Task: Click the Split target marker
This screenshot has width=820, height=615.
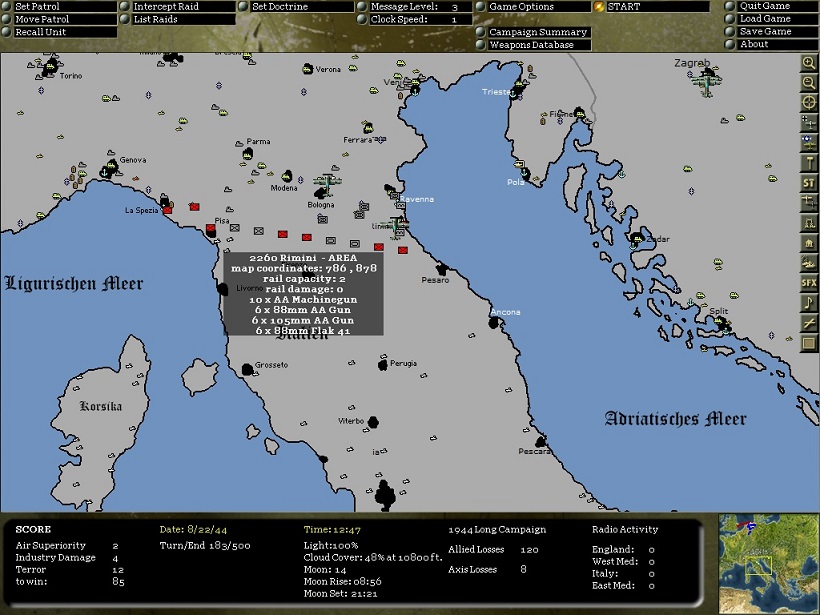Action: pyautogui.click(x=722, y=323)
